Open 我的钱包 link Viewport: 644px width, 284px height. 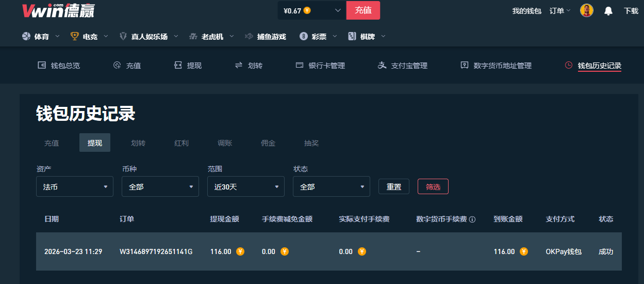(526, 10)
